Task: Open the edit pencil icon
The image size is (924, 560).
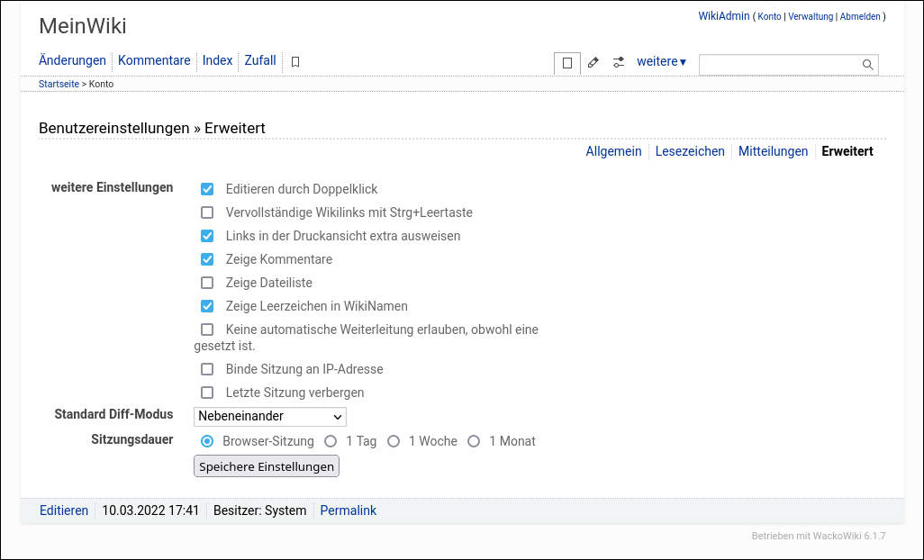Action: tap(593, 62)
